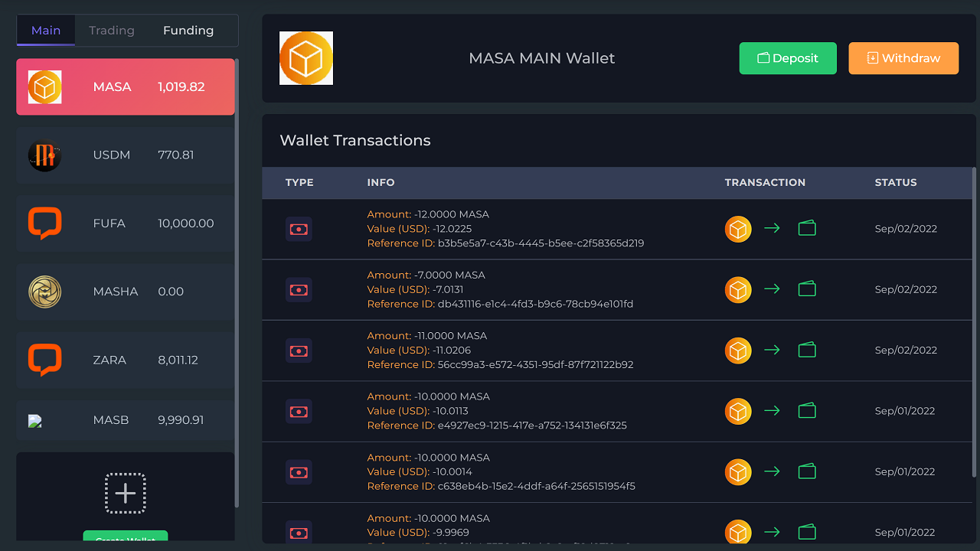Click the Create Wallet button
Image resolution: width=980 pixels, height=551 pixels.
tap(126, 539)
